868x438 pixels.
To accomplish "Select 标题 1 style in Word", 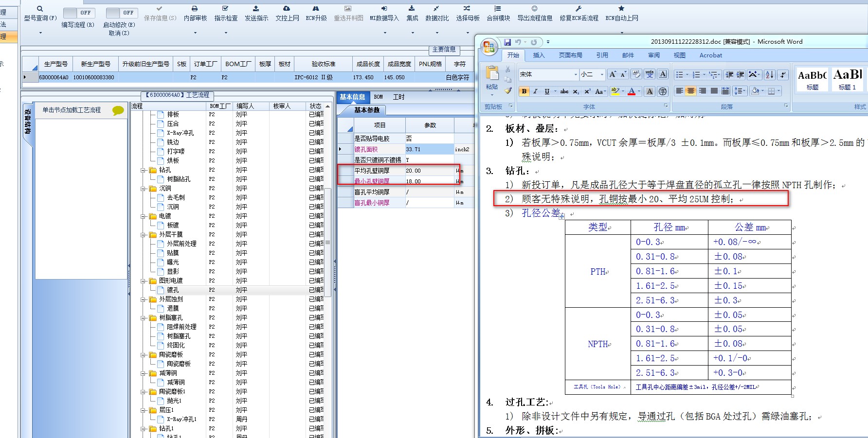I will point(848,80).
